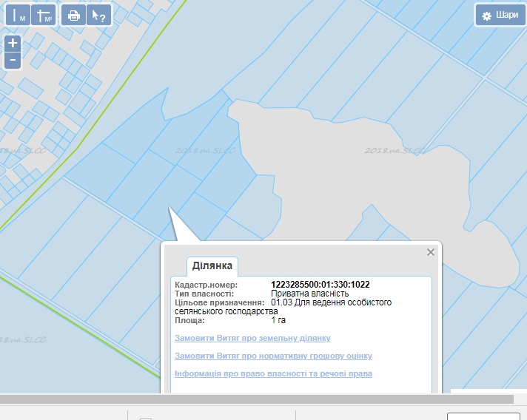
Task: Zoom out of the map
Action: [13, 60]
